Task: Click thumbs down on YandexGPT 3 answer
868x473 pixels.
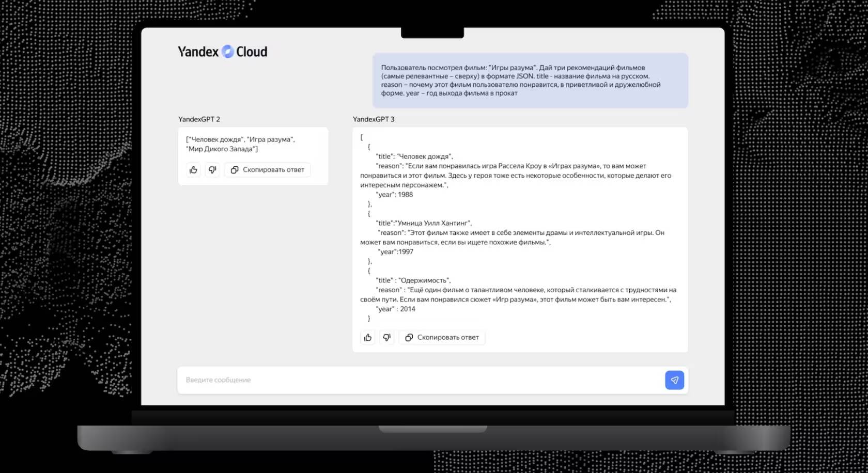Action: coord(387,338)
